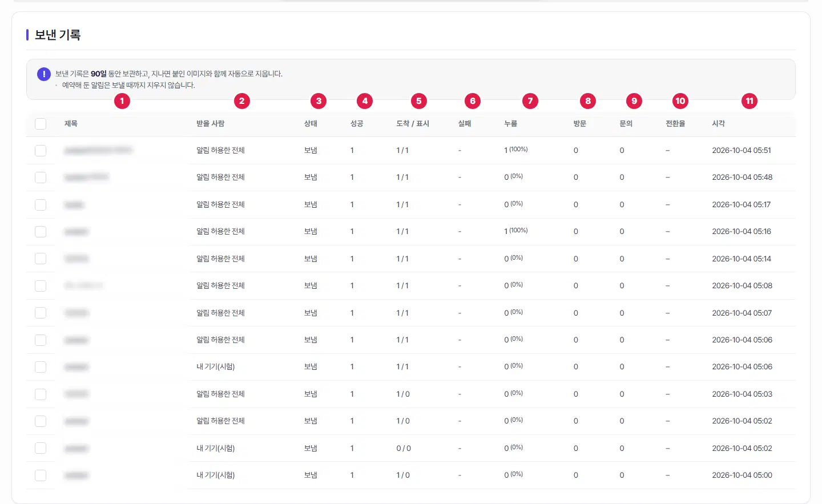Click 알림 허용한 전체 in the 05:48 row

click(x=221, y=178)
